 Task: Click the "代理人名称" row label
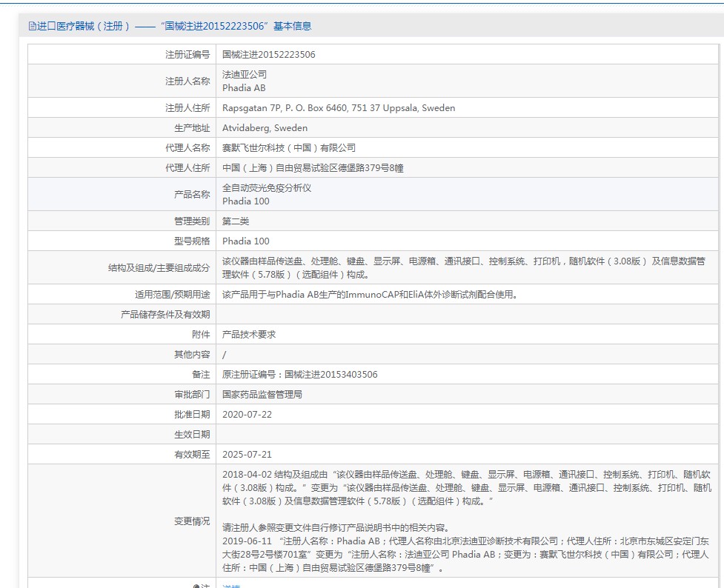[187, 147]
